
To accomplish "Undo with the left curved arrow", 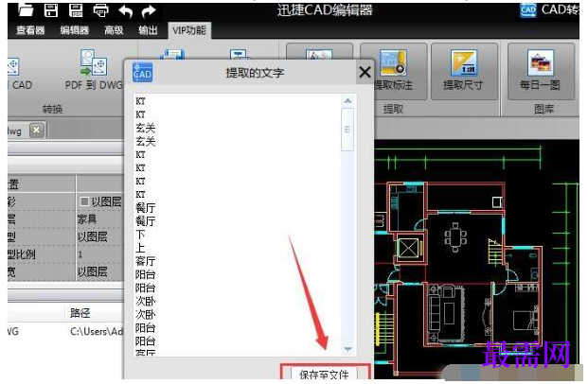I will pos(126,11).
